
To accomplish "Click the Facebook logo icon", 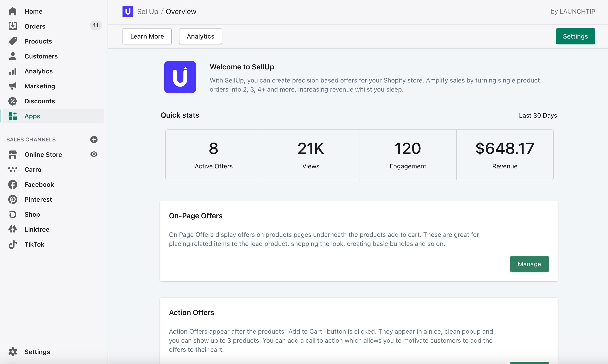I will [x=12, y=184].
